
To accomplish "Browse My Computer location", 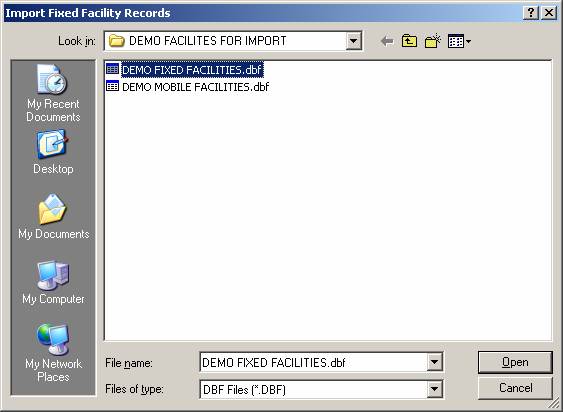I will point(53,282).
